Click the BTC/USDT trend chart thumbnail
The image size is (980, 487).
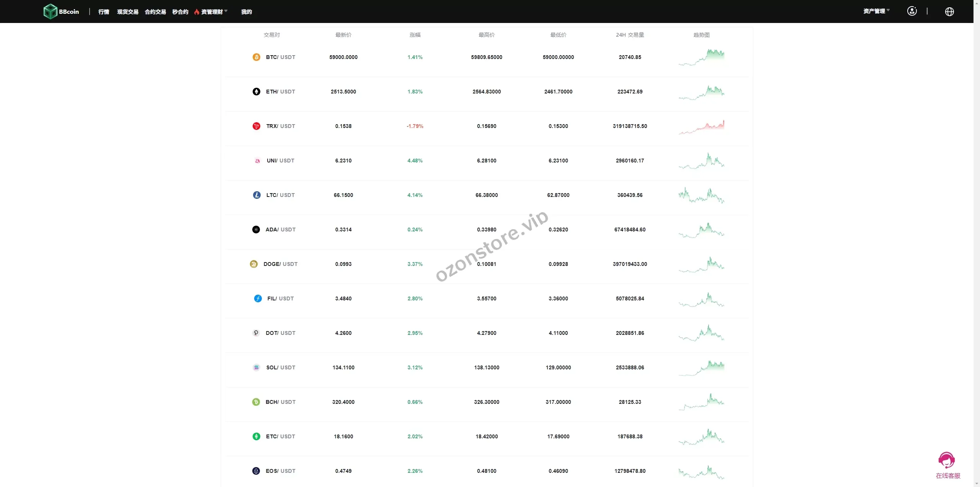[701, 57]
